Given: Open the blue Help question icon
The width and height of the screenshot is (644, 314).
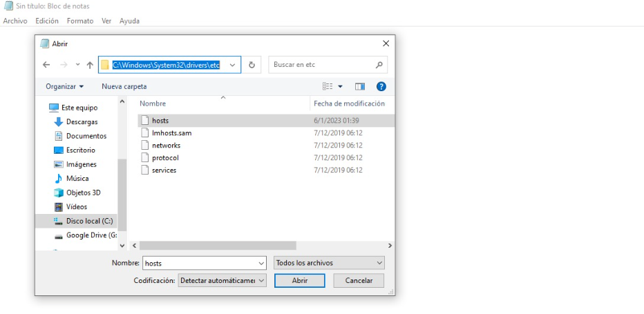Looking at the screenshot, I should point(381,86).
